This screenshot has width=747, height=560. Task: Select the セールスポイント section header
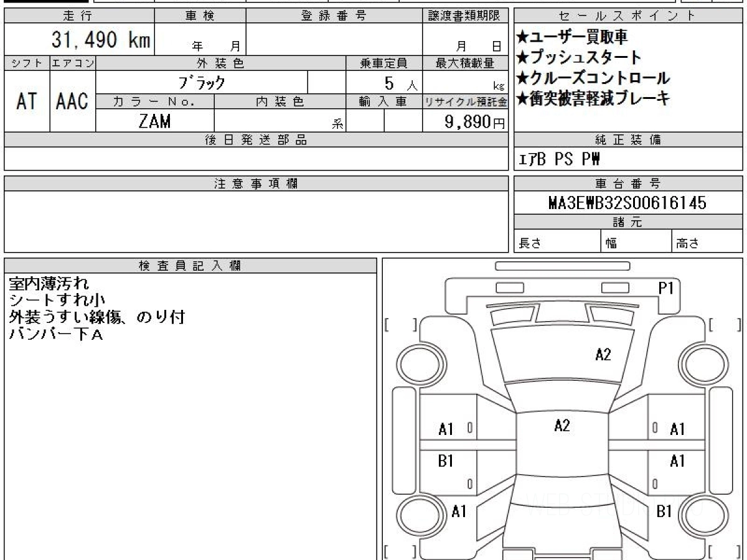point(628,16)
